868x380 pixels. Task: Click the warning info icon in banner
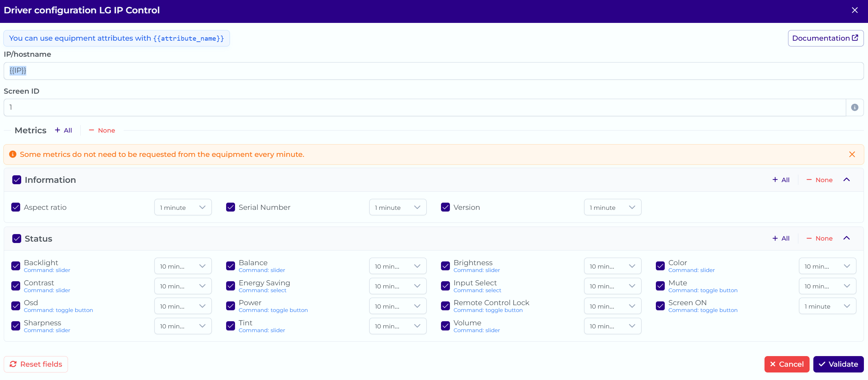tap(13, 154)
